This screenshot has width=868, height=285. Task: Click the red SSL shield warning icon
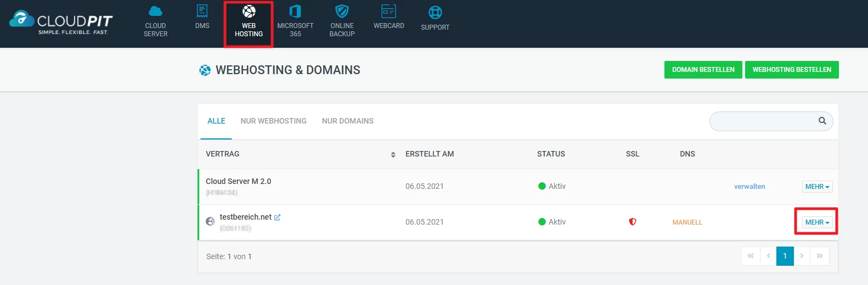[633, 222]
